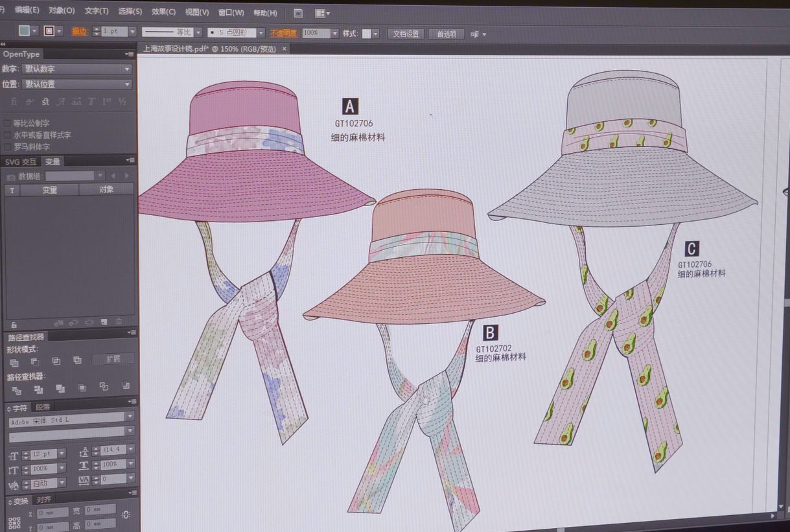Open the 5 点圆形 brush dropdown
This screenshot has width=790, height=532.
261,33
